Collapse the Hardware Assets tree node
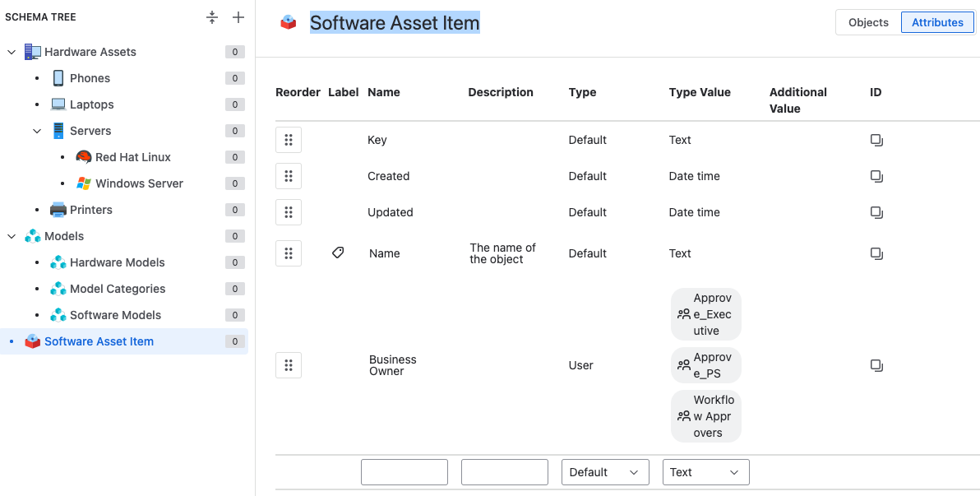980x496 pixels. tap(12, 52)
